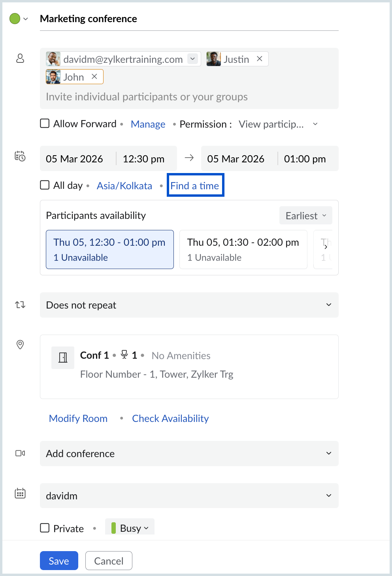This screenshot has height=576, width=392.
Task: Click the participants person icon
Action: 20,58
